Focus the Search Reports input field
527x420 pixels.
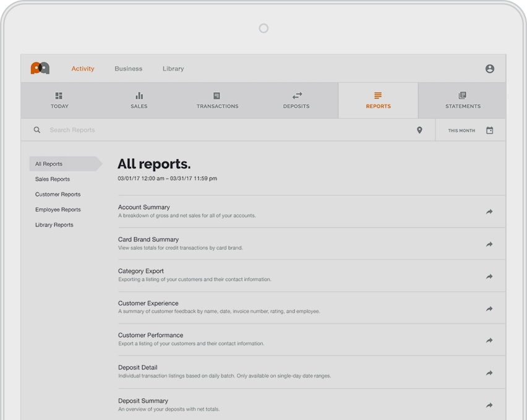click(x=72, y=130)
